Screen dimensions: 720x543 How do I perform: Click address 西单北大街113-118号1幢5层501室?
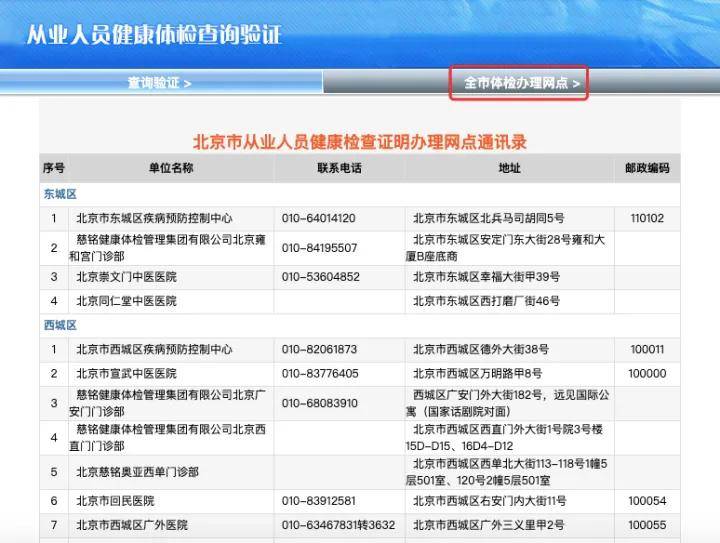[506, 472]
